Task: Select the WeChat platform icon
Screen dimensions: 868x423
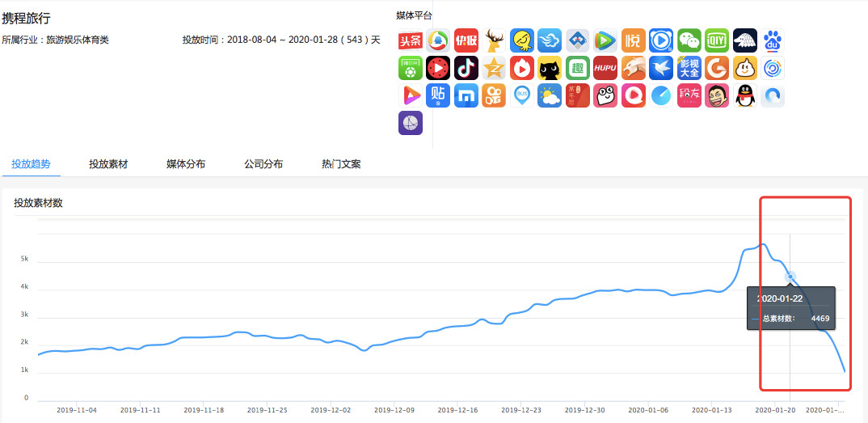Action: (x=689, y=41)
